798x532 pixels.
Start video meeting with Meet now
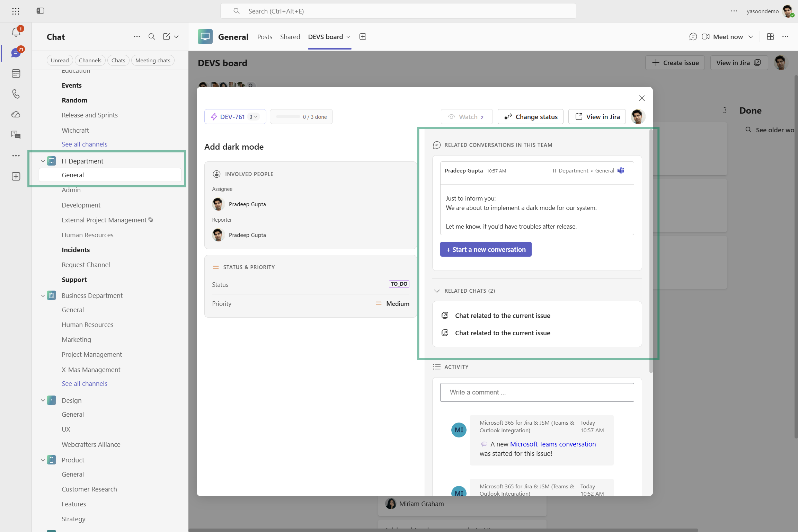(722, 37)
